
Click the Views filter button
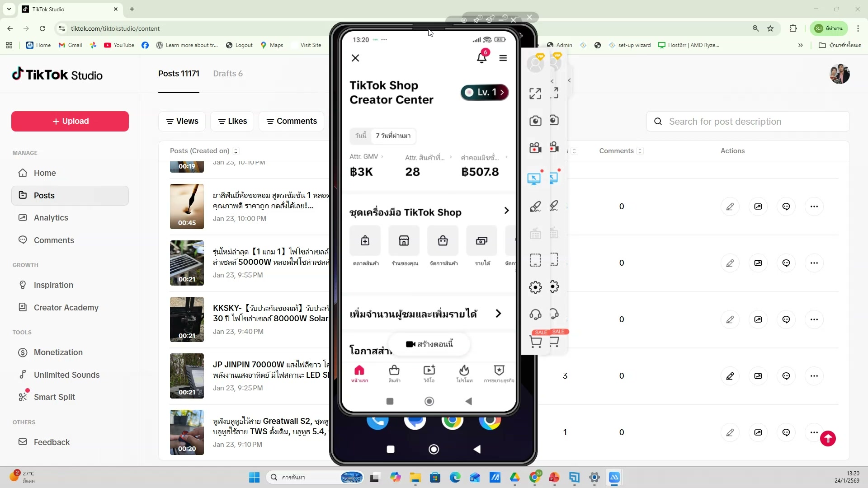pos(182,121)
